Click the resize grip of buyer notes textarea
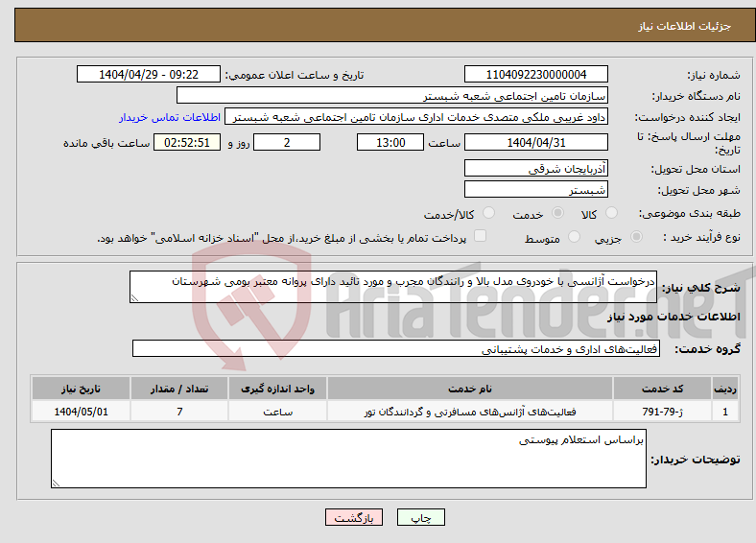Viewport: 756px width, 543px height. point(56,484)
